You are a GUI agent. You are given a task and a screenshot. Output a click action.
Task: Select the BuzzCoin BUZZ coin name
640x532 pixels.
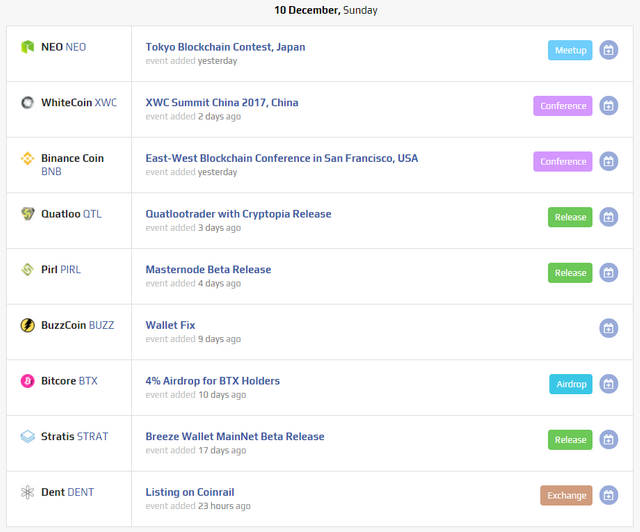tap(78, 325)
